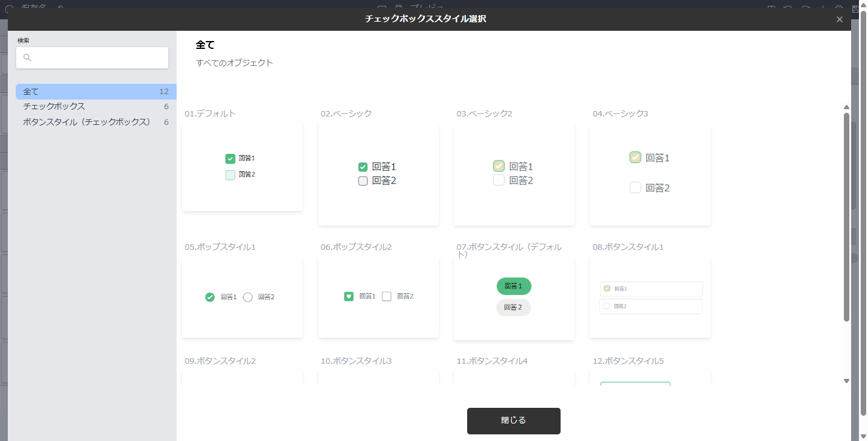The height and width of the screenshot is (441, 868).
Task: Check 回答2 box in 04.ベーシック3 preview
Action: 635,188
